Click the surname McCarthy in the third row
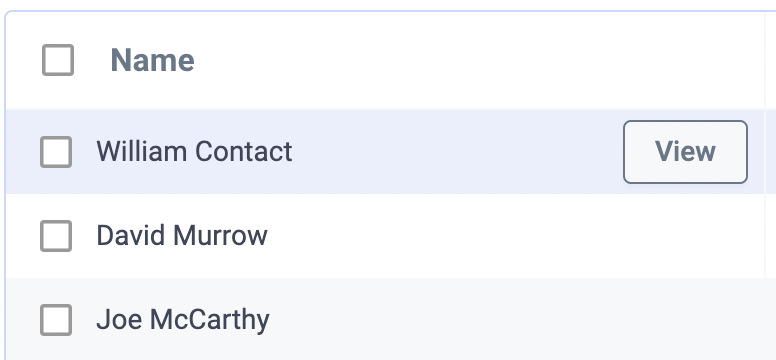The width and height of the screenshot is (776, 360). pos(210,320)
